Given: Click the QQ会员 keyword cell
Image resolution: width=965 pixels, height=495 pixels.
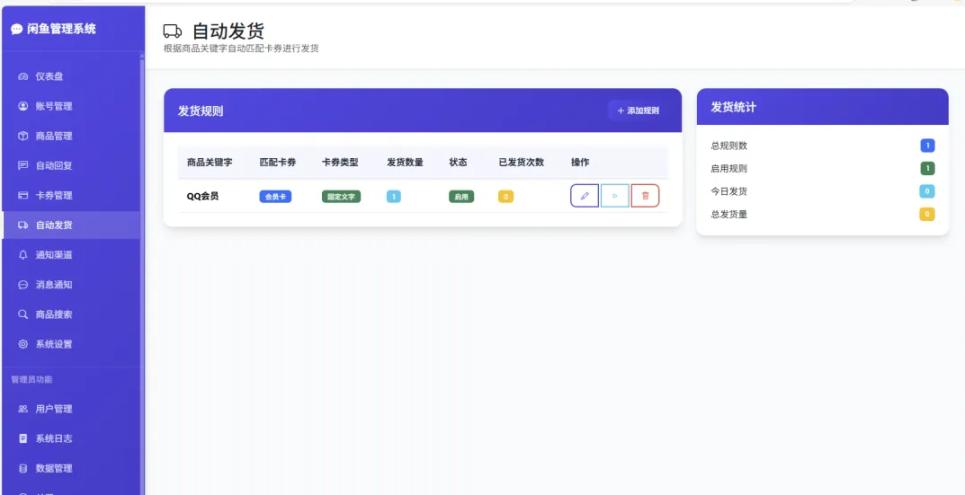Looking at the screenshot, I should [202, 196].
